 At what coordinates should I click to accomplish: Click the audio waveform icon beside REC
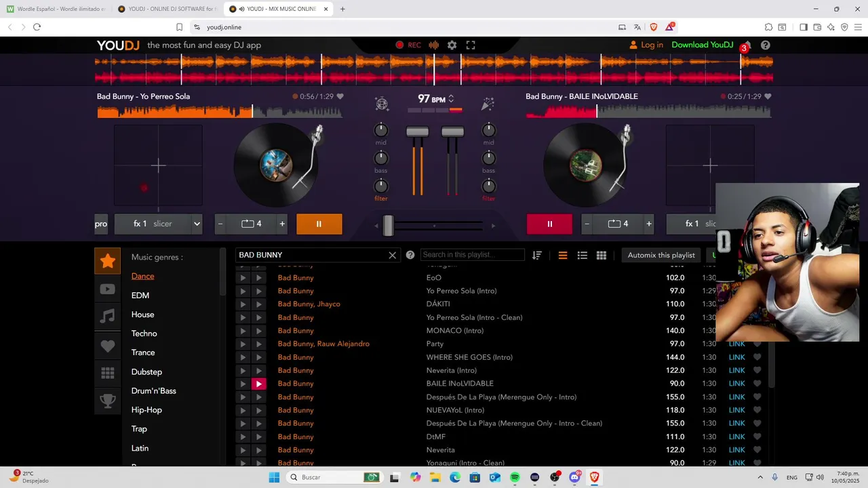coord(433,45)
